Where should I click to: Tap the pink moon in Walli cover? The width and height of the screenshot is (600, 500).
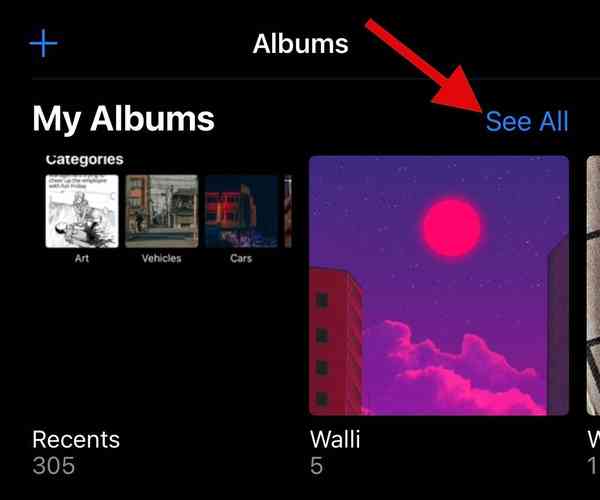tap(452, 227)
